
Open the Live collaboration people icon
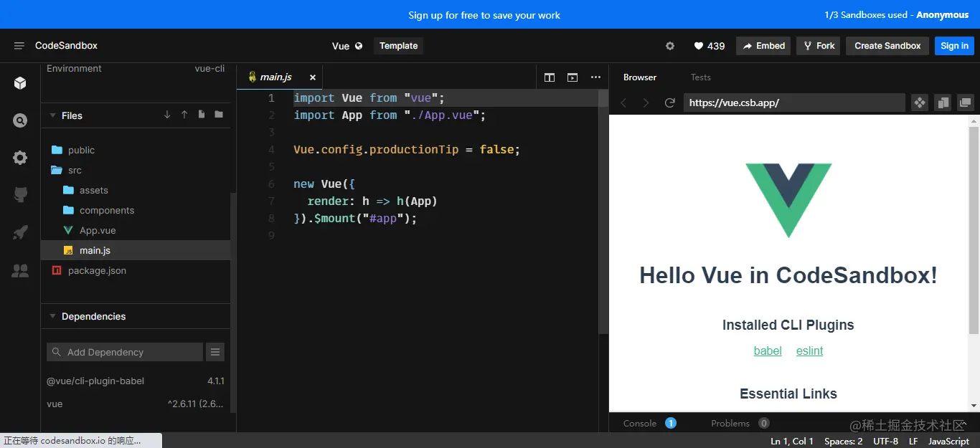(x=20, y=270)
